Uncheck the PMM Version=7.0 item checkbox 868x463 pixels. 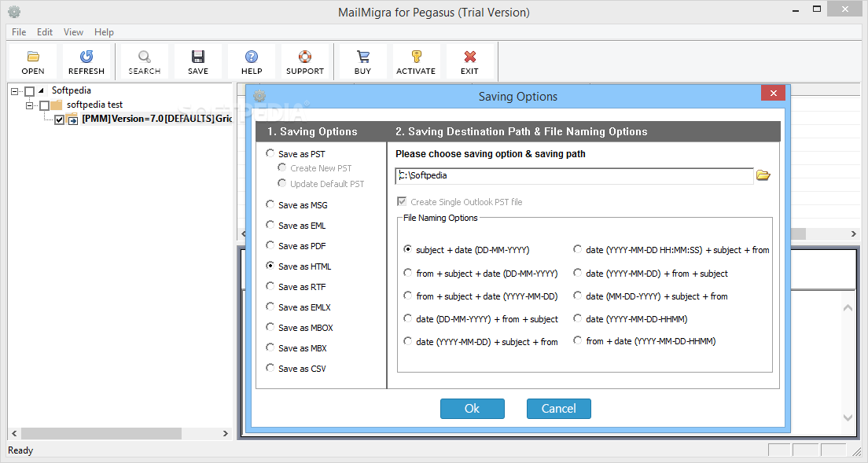coord(59,119)
